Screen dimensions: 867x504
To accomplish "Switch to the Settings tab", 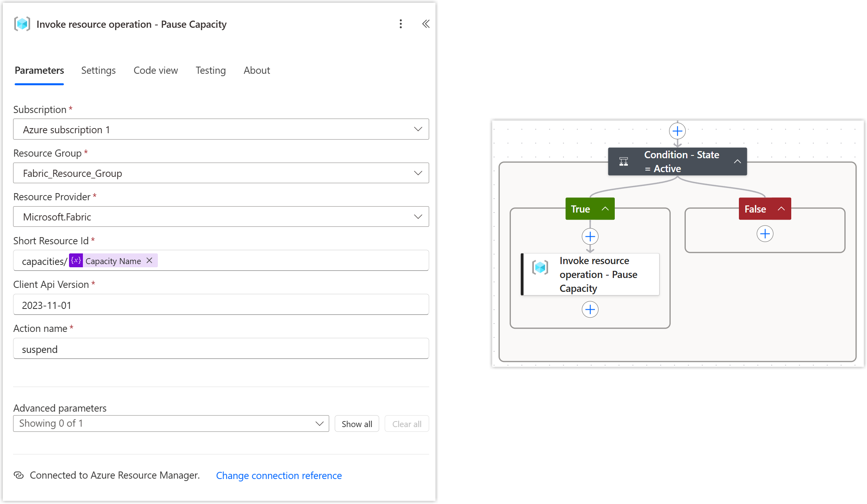I will point(98,71).
